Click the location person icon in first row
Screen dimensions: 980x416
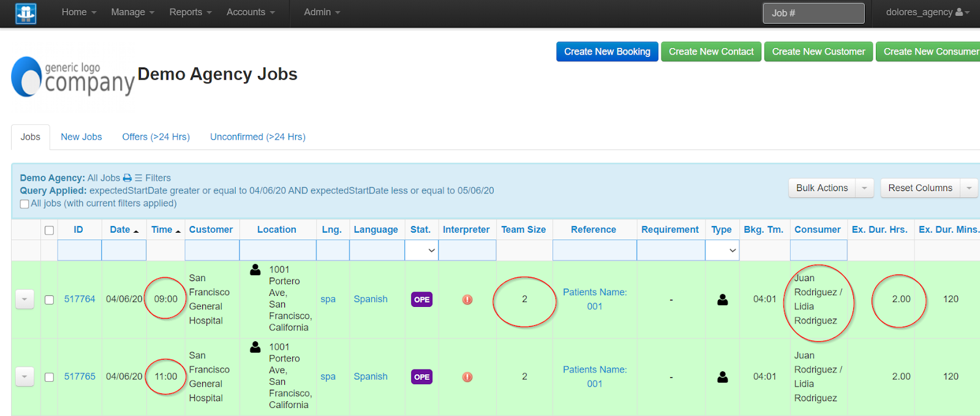[255, 270]
